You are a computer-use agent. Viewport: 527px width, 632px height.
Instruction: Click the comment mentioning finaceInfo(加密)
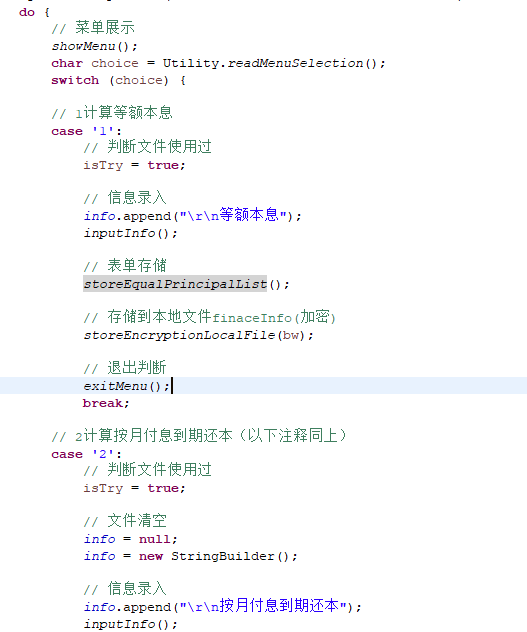pyautogui.click(x=210, y=317)
